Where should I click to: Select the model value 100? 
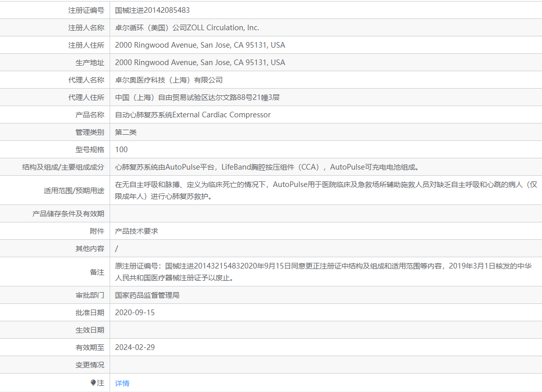pyautogui.click(x=121, y=149)
